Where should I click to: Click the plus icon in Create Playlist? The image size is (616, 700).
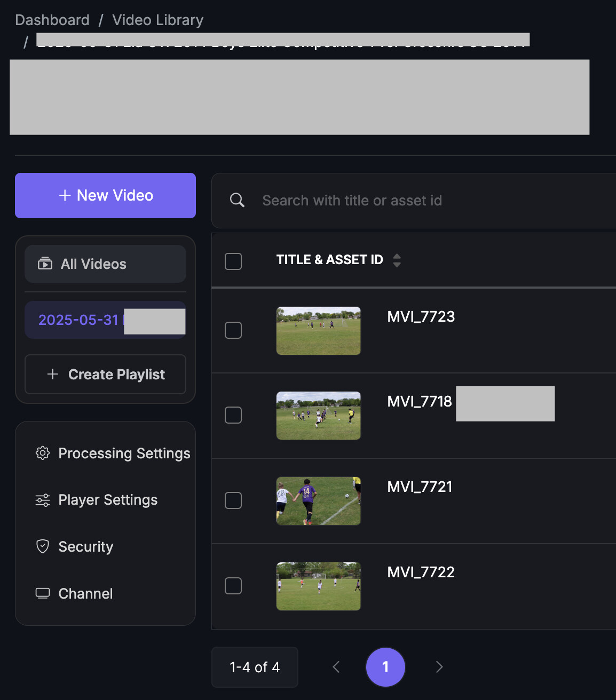tap(53, 374)
